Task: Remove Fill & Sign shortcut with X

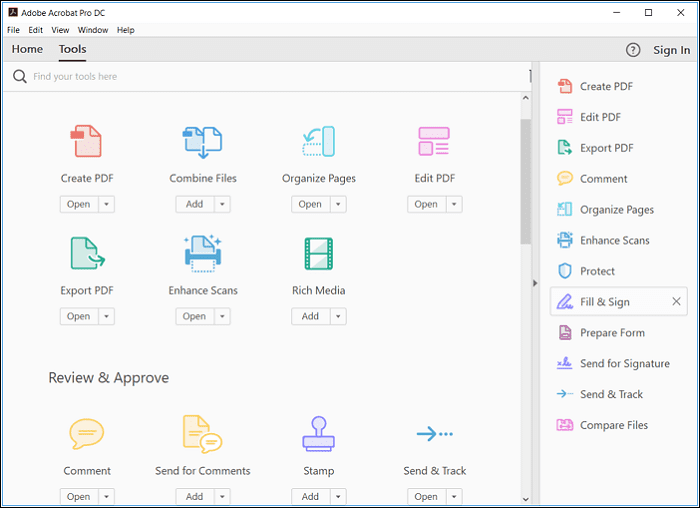Action: 676,302
